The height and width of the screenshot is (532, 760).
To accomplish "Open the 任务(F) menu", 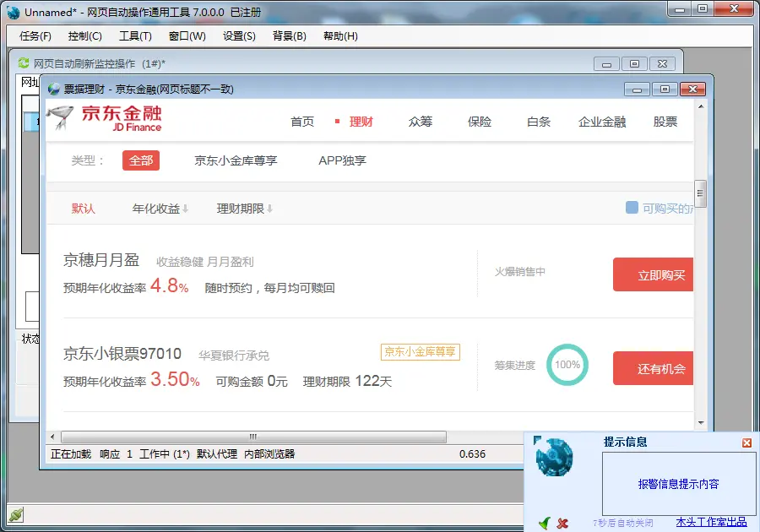I will pyautogui.click(x=35, y=36).
